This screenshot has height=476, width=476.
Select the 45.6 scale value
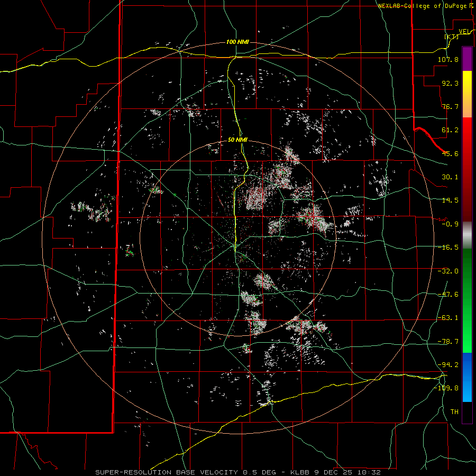click(x=450, y=153)
